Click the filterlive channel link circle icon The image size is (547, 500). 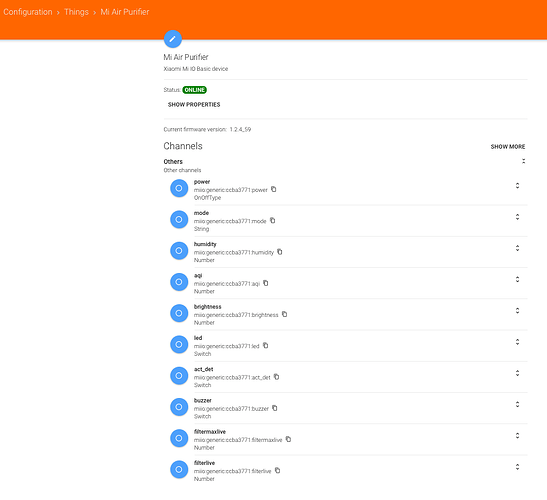click(x=179, y=469)
